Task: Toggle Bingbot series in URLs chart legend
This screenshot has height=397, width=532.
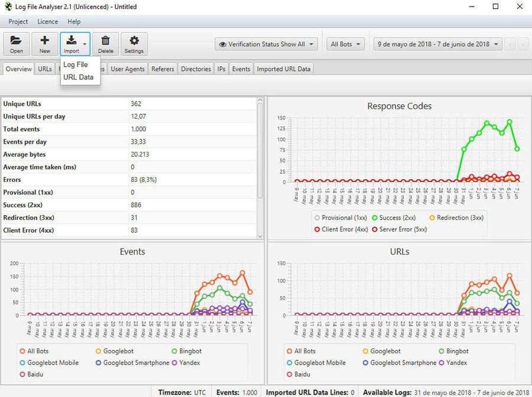Action: coord(453,351)
